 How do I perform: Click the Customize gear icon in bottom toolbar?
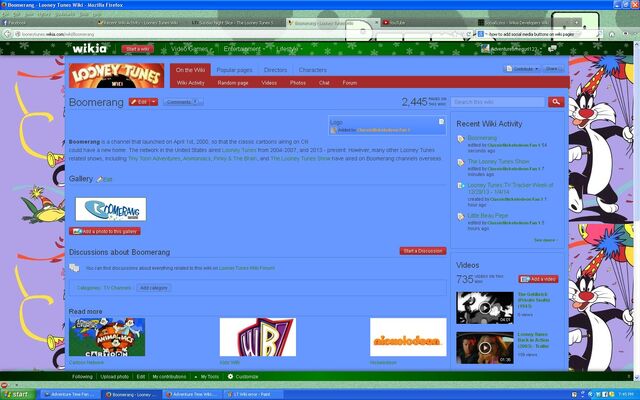(x=230, y=376)
